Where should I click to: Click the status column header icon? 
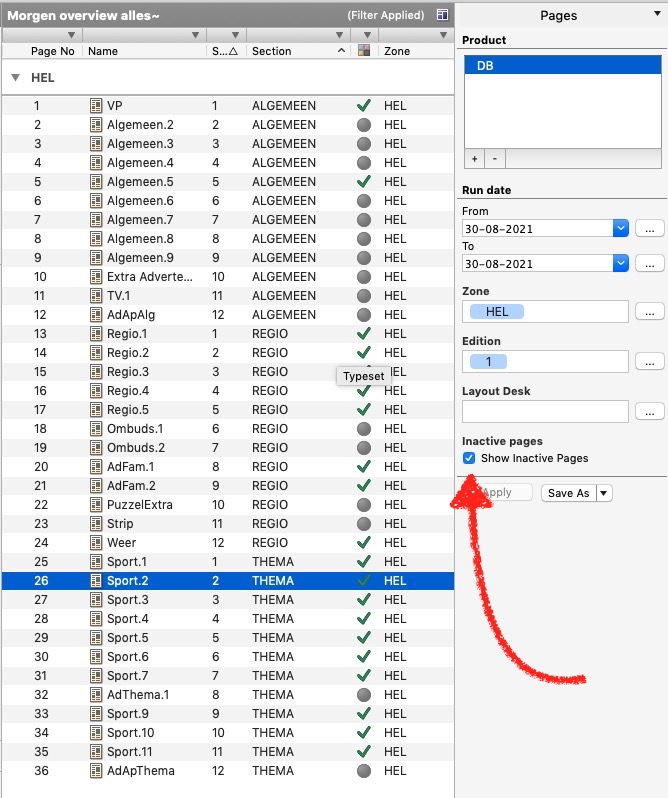coord(364,51)
